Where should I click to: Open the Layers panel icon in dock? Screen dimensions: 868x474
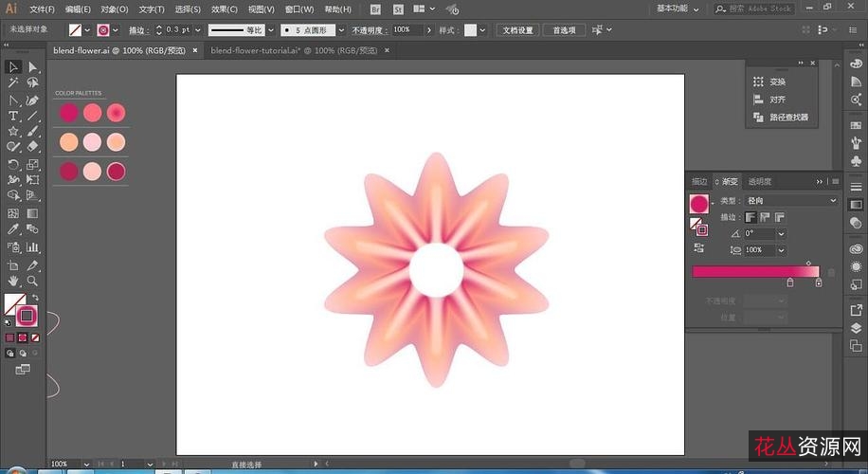[856, 328]
